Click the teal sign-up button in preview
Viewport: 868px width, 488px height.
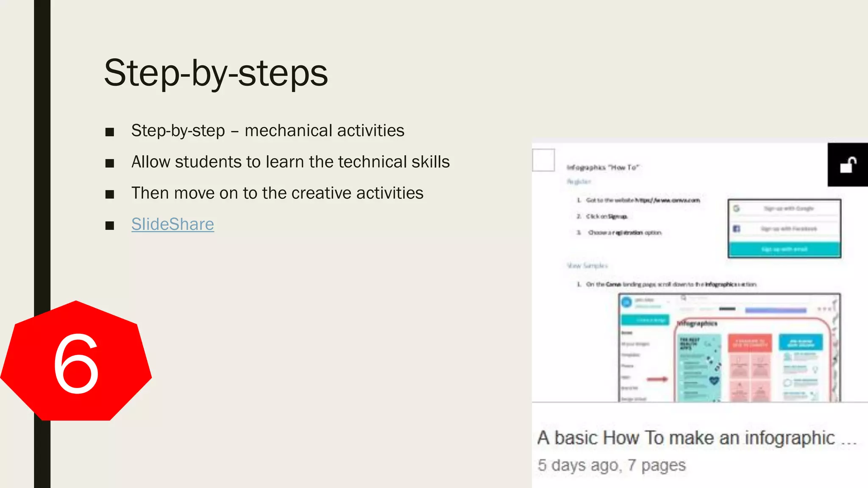point(784,249)
